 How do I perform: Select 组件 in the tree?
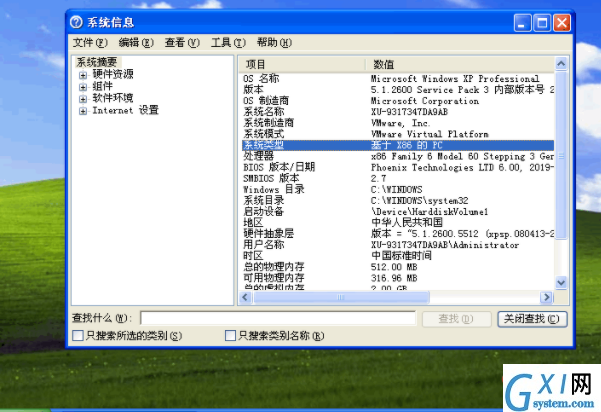pos(102,86)
